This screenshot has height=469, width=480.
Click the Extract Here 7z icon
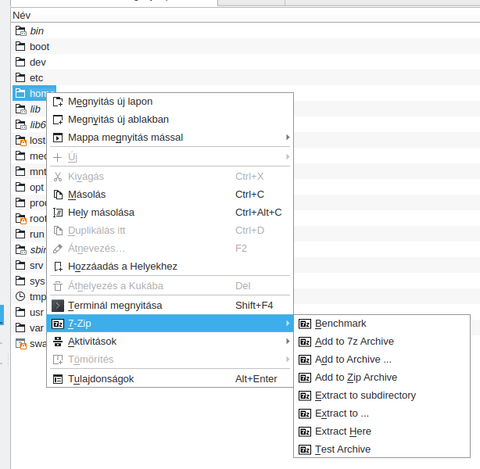304,432
